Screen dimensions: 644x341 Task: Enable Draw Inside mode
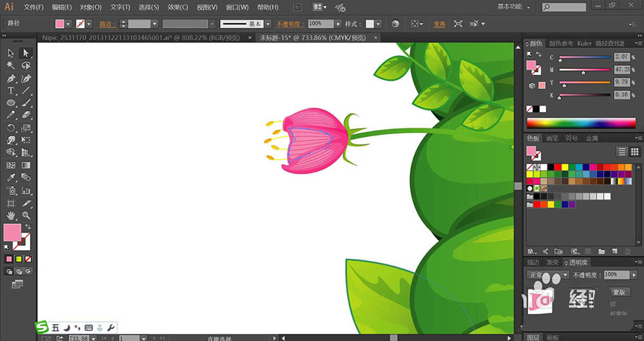click(28, 271)
